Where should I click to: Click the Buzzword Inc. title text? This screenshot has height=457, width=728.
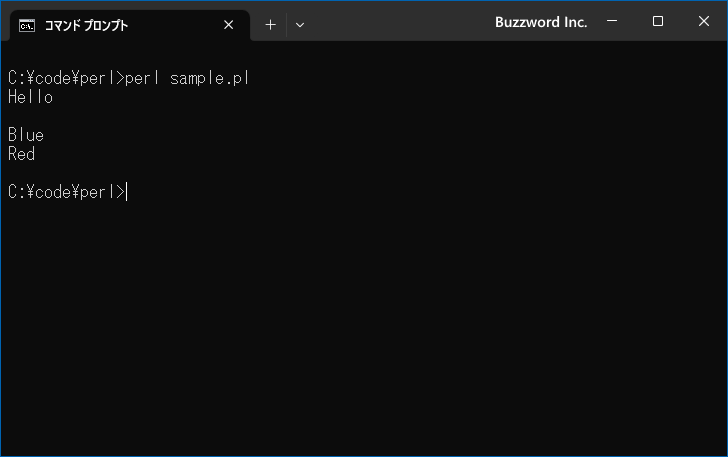pos(541,22)
